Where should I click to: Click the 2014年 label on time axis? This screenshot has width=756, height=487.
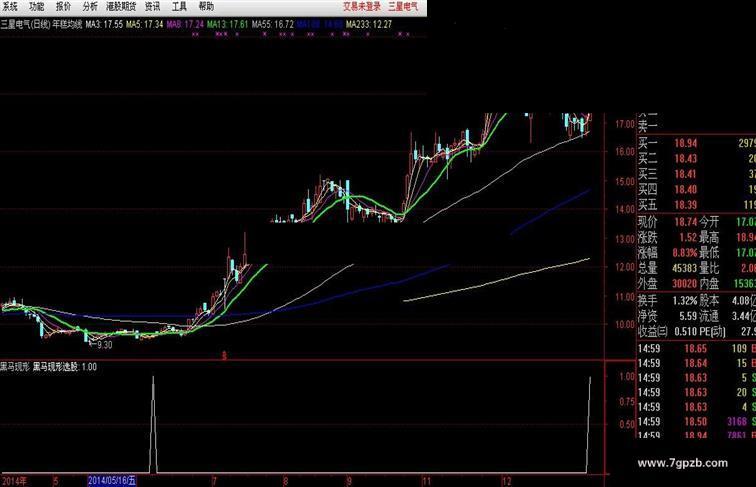[14, 481]
